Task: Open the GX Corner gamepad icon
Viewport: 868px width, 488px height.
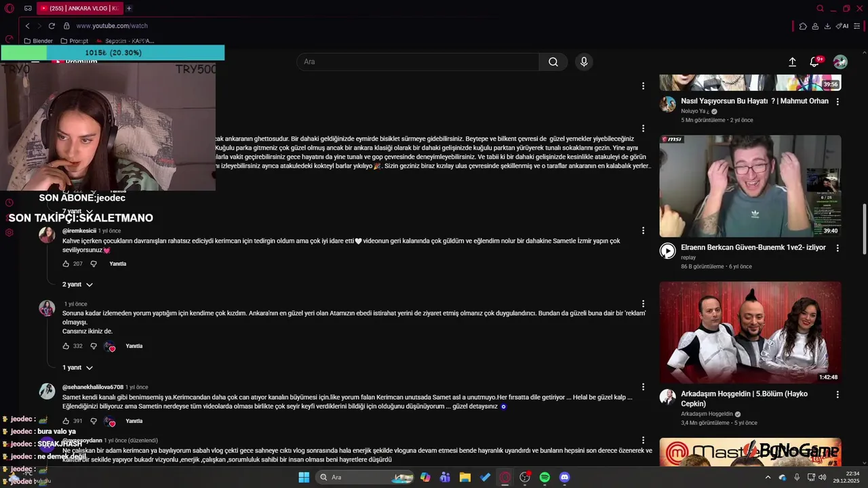Action: click(28, 9)
